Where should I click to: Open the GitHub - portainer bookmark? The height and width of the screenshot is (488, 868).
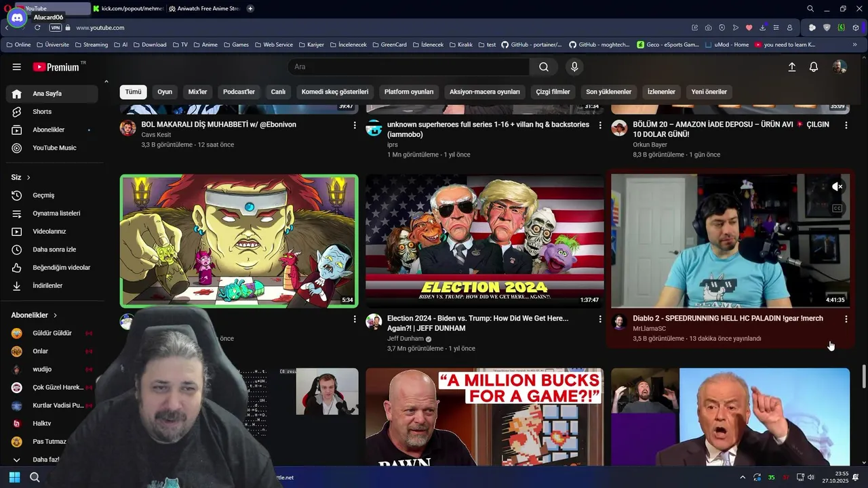[531, 45]
